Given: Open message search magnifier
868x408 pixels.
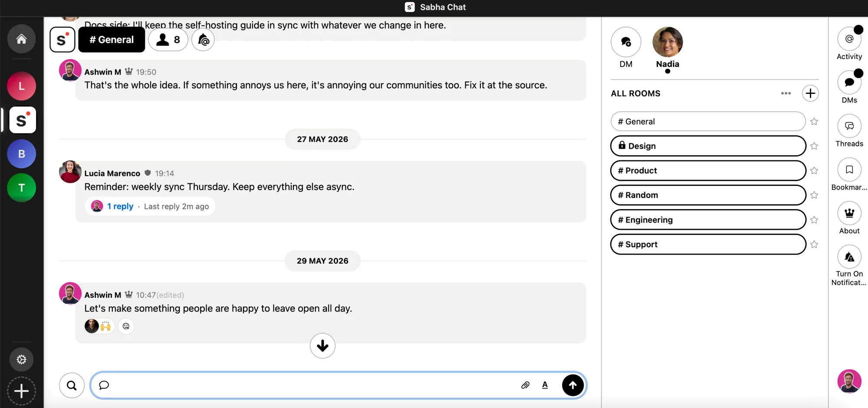Looking at the screenshot, I should [72, 385].
